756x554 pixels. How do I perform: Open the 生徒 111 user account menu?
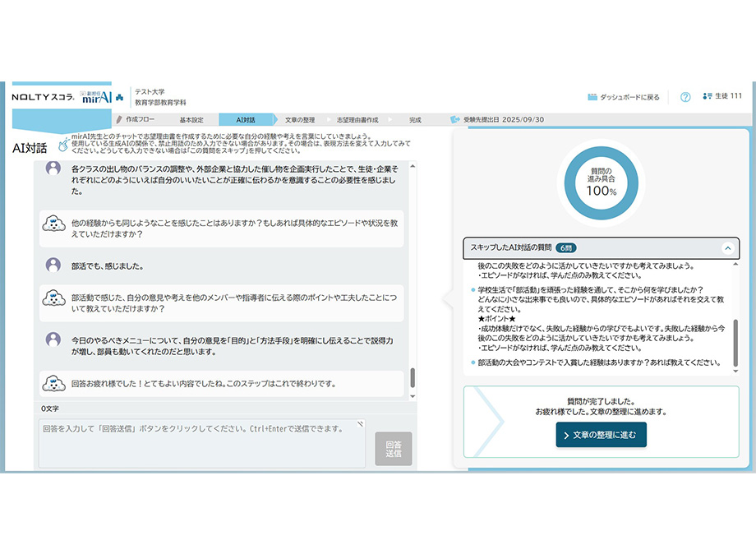click(723, 97)
